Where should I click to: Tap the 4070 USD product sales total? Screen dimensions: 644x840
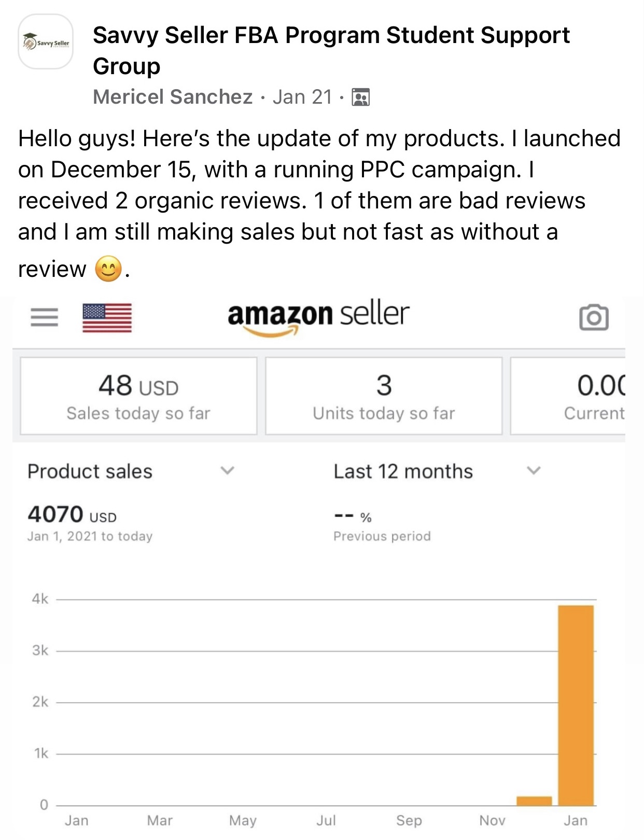point(72,515)
